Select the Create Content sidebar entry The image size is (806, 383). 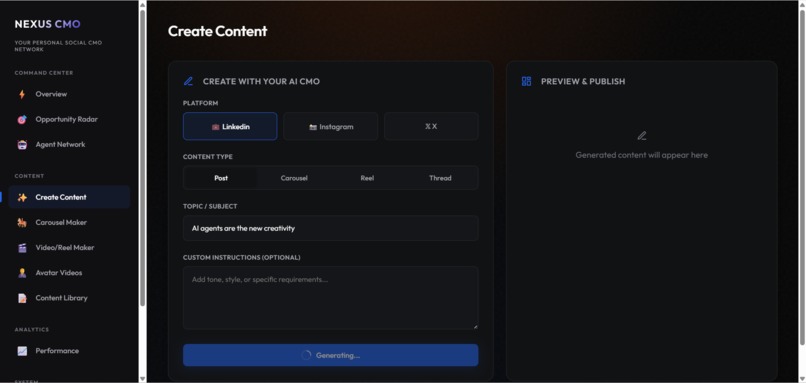click(x=69, y=197)
